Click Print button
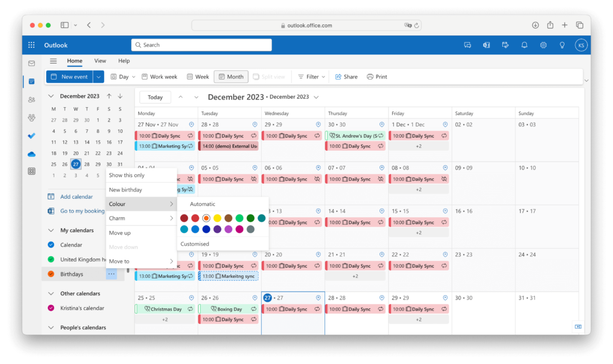The height and width of the screenshot is (364, 613). coord(377,77)
